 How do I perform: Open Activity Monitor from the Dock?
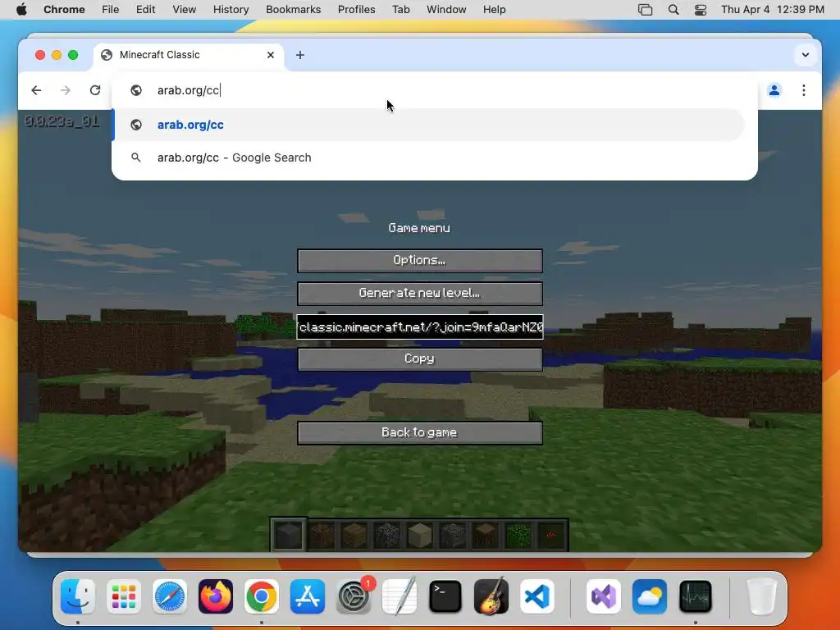696,596
